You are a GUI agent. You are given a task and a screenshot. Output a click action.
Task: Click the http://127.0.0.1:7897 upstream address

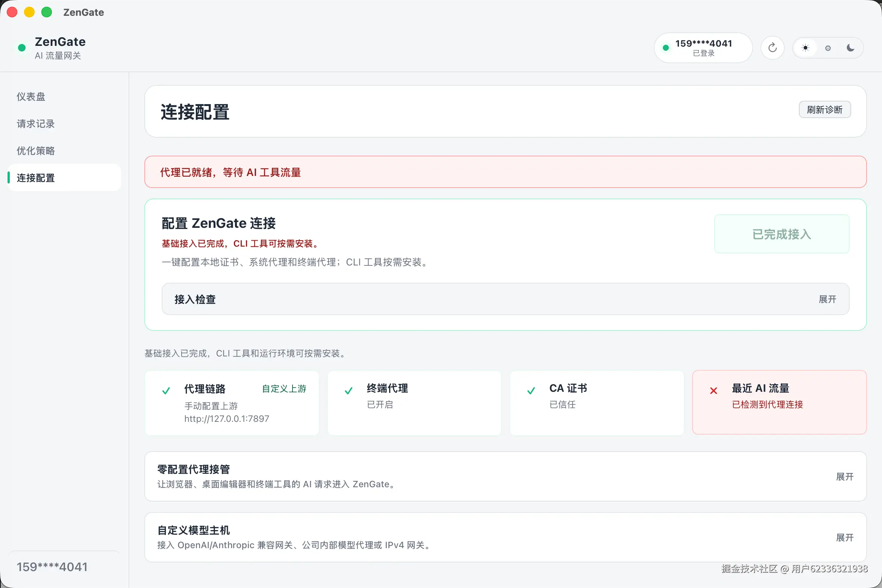pyautogui.click(x=227, y=418)
